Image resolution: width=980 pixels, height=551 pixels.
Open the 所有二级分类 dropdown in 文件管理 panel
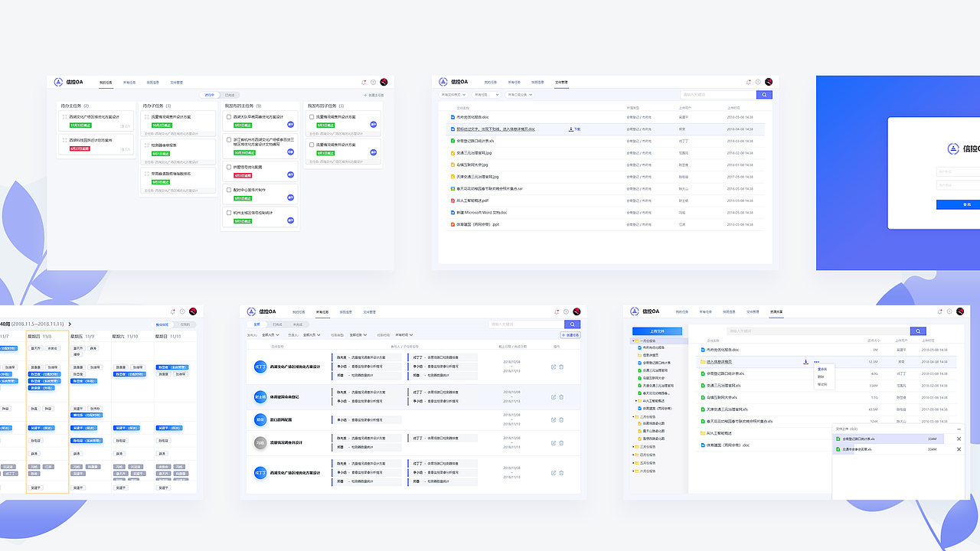[521, 95]
